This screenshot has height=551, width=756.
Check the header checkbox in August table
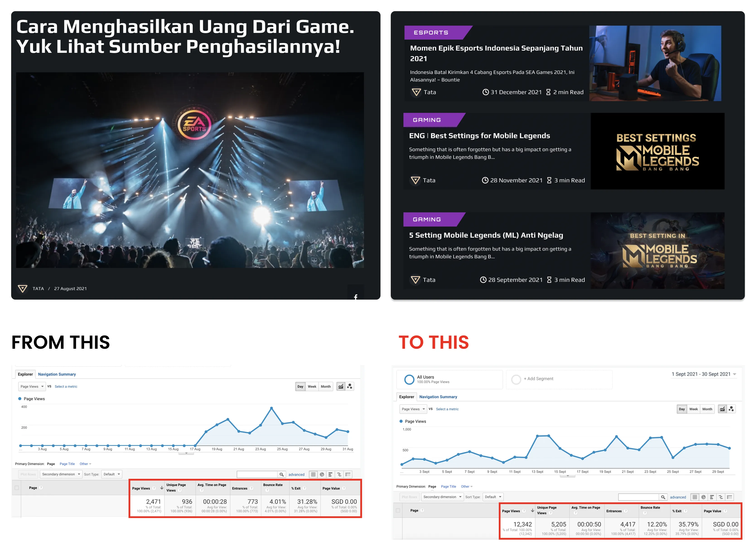tap(17, 488)
